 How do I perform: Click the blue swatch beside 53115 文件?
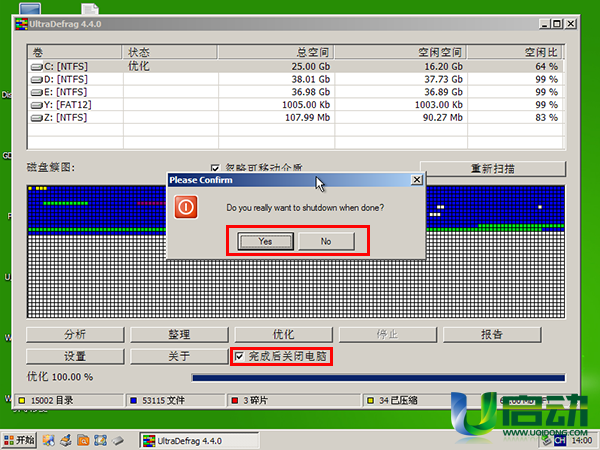click(134, 401)
